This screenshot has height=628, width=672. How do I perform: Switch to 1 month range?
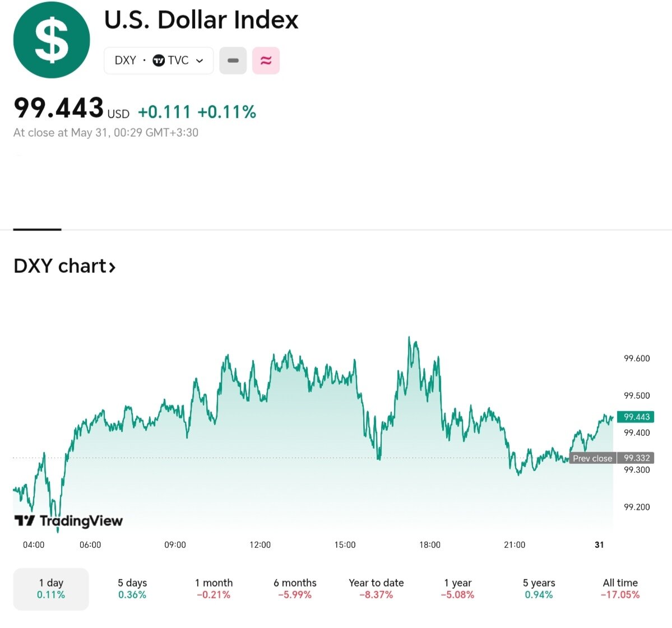tap(214, 588)
